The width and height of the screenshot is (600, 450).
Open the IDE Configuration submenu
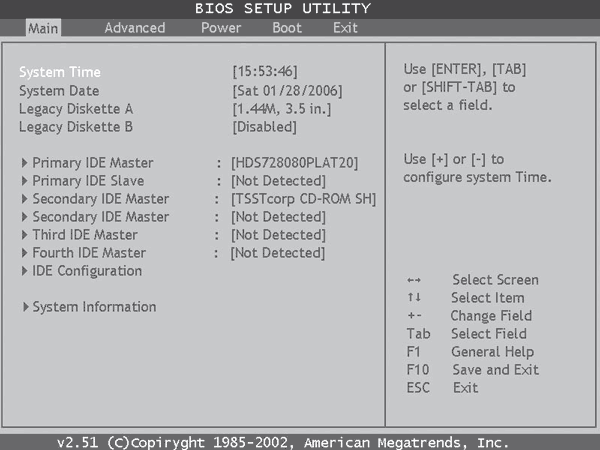coord(86,271)
